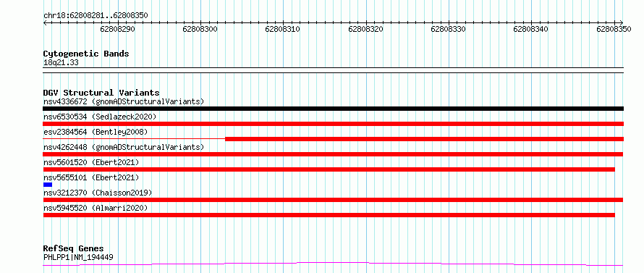Viewport: 644px width, 273px height.
Task: Click the cytogenetic band 18q21.33 bar
Action: [333, 70]
